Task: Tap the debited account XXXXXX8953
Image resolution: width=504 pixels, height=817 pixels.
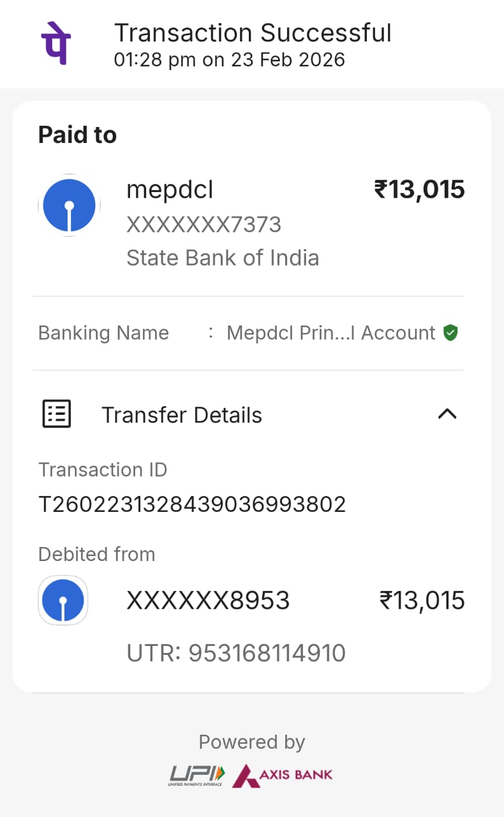Action: tap(208, 601)
